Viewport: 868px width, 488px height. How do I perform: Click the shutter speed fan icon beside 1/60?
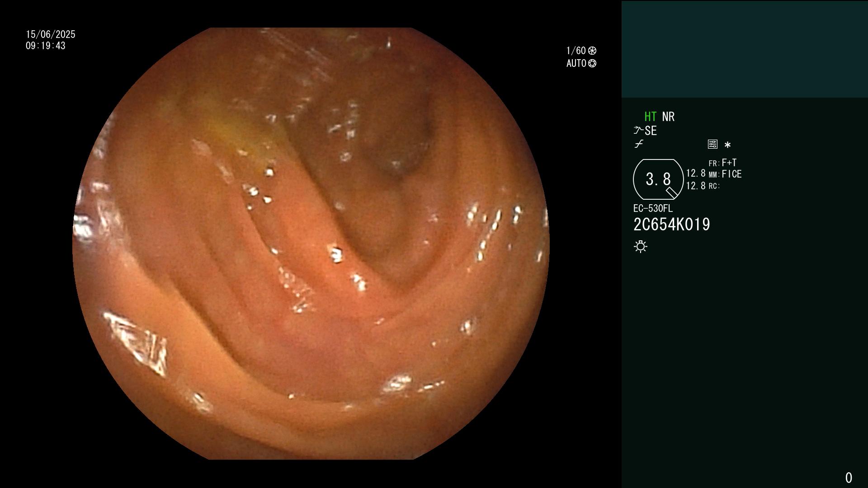pos(592,51)
